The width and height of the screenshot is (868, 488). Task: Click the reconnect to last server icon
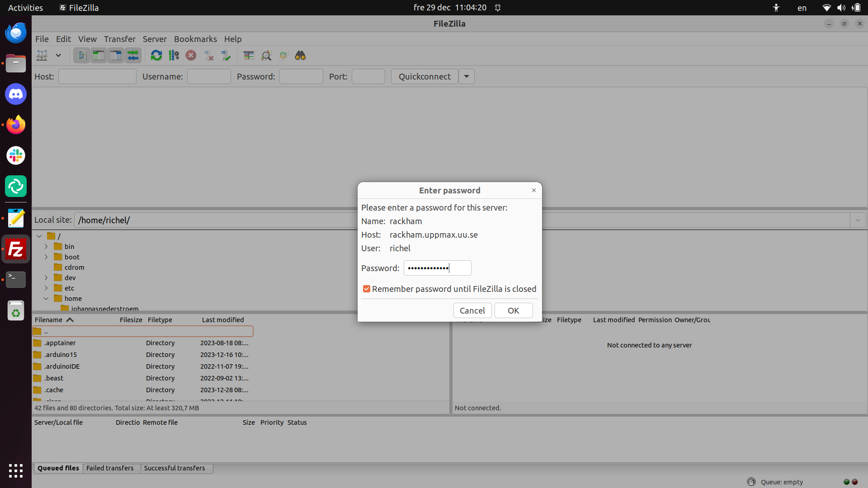click(226, 56)
